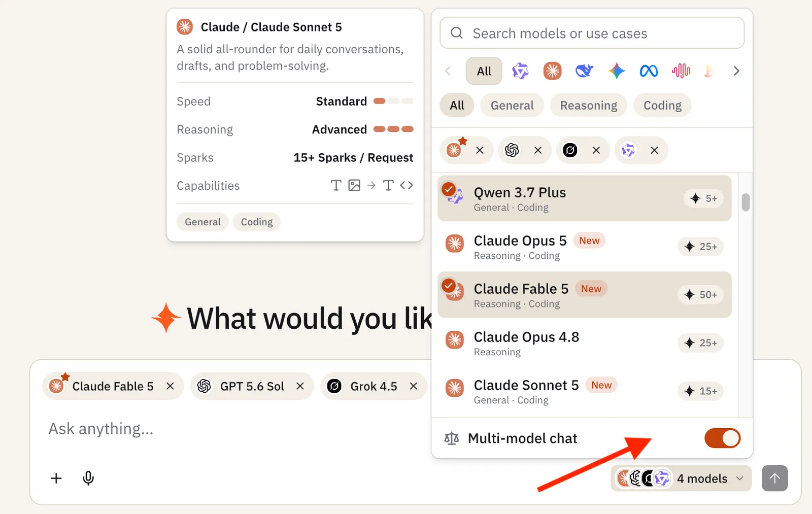Filter models by DeepSeek whale icon

(x=584, y=71)
